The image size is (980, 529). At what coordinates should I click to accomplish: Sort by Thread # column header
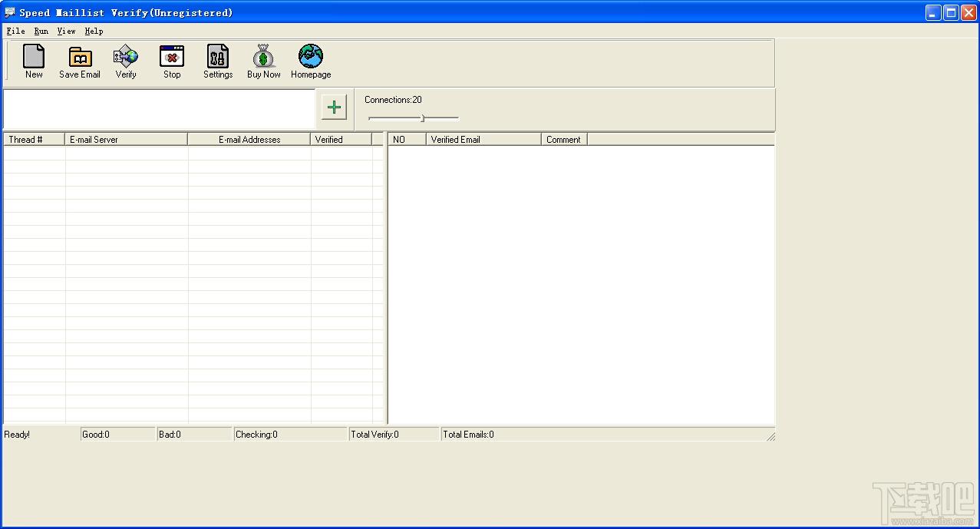pyautogui.click(x=34, y=139)
